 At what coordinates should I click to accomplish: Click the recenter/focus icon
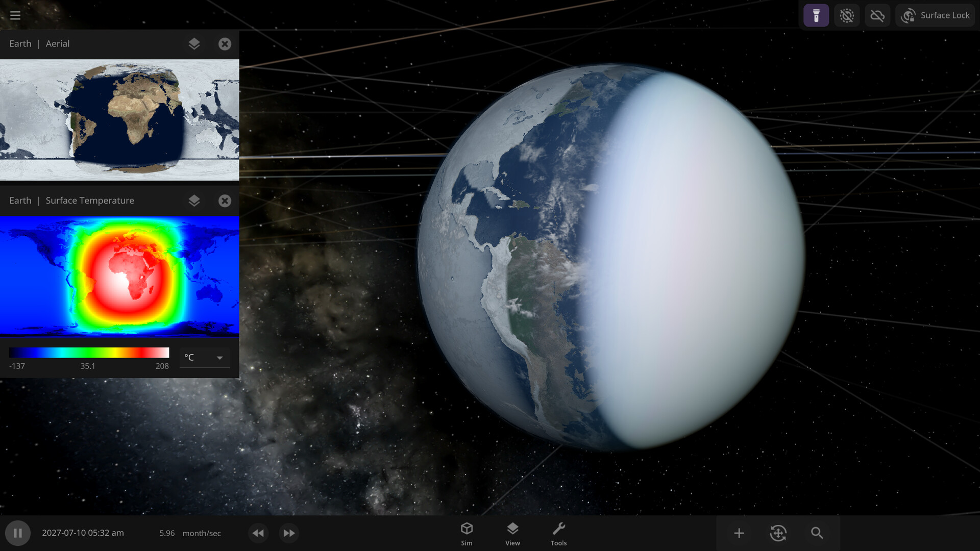click(777, 532)
